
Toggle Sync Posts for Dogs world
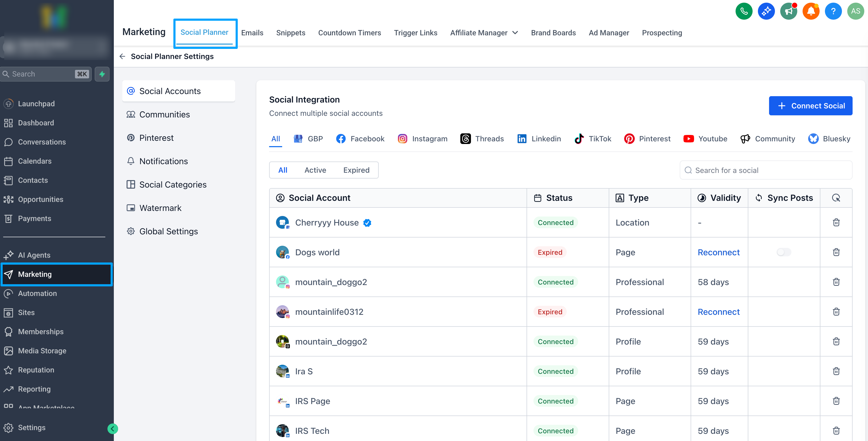coord(783,252)
